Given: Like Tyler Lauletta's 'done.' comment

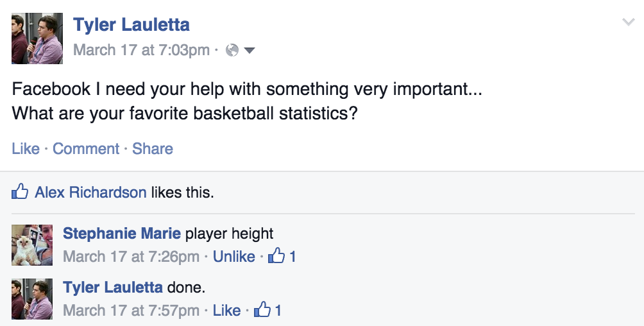Looking at the screenshot, I should [x=226, y=311].
